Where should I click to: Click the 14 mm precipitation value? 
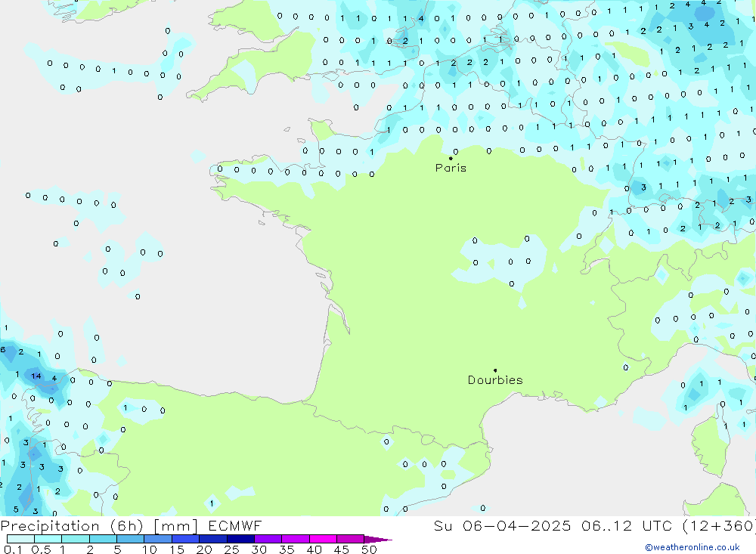36,376
